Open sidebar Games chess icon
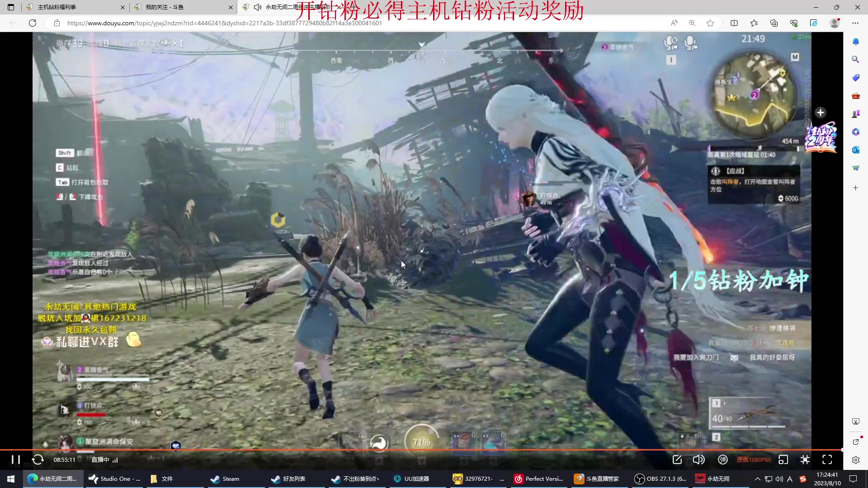The image size is (868, 488). coord(856,114)
